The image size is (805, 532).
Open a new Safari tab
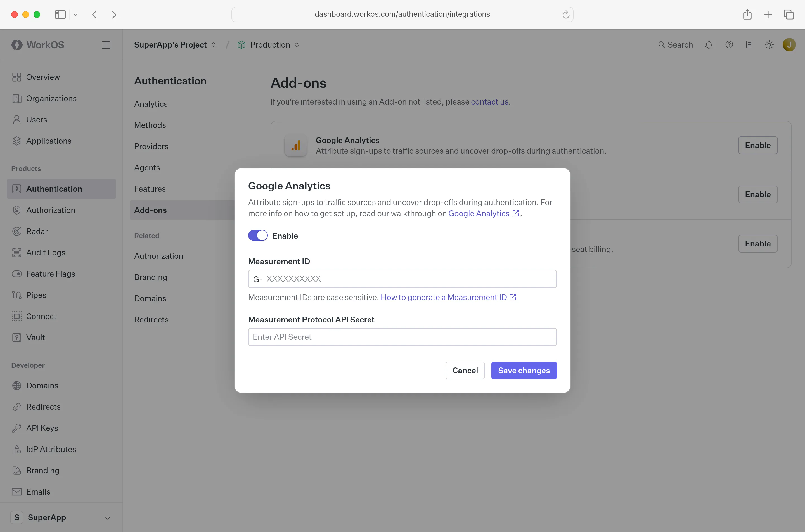(768, 15)
